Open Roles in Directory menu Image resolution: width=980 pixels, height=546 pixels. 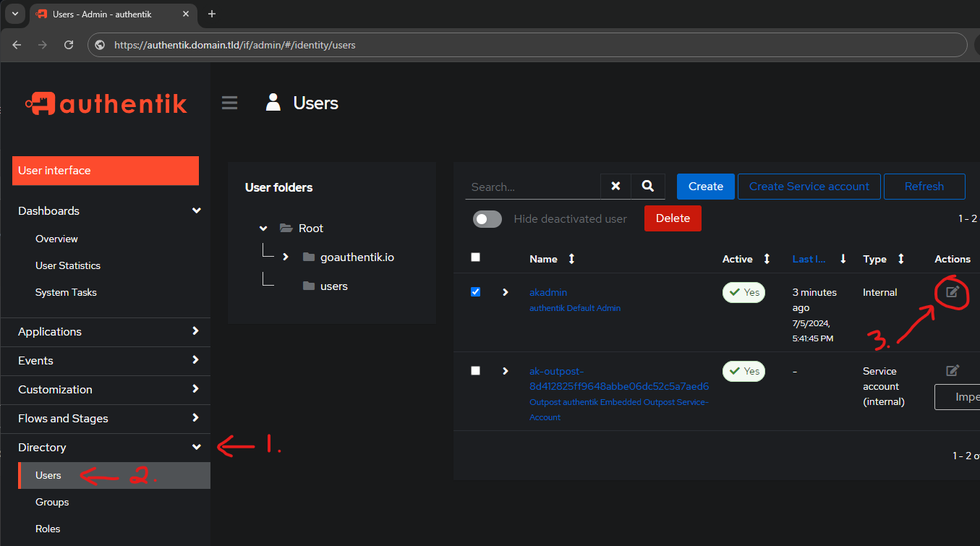48,529
